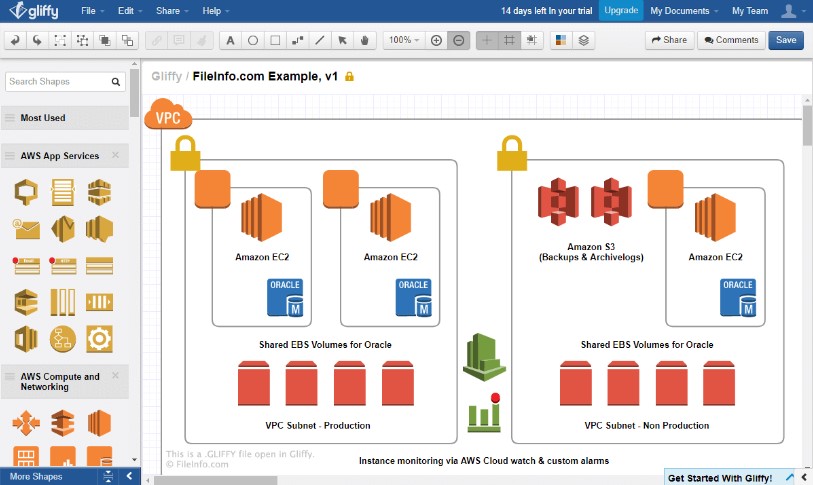
Task: Save the diagram with Save button
Action: click(x=786, y=40)
